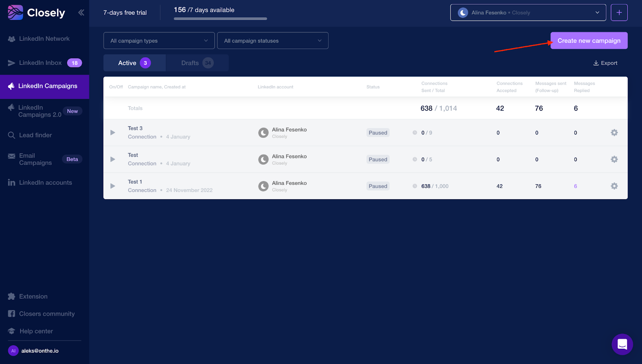The height and width of the screenshot is (364, 642).
Task: Click the account avatar in top selector
Action: [463, 13]
